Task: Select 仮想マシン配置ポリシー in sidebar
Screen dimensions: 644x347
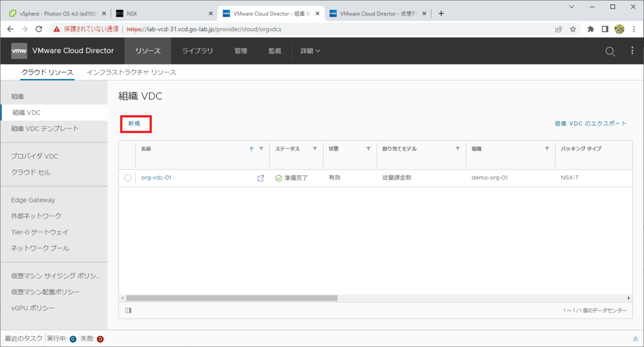Action: click(46, 292)
